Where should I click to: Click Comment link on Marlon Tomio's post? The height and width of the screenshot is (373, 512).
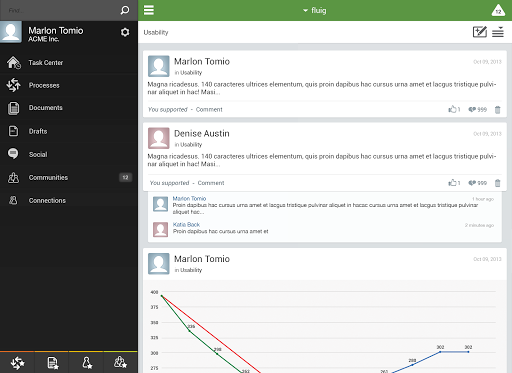pos(209,109)
